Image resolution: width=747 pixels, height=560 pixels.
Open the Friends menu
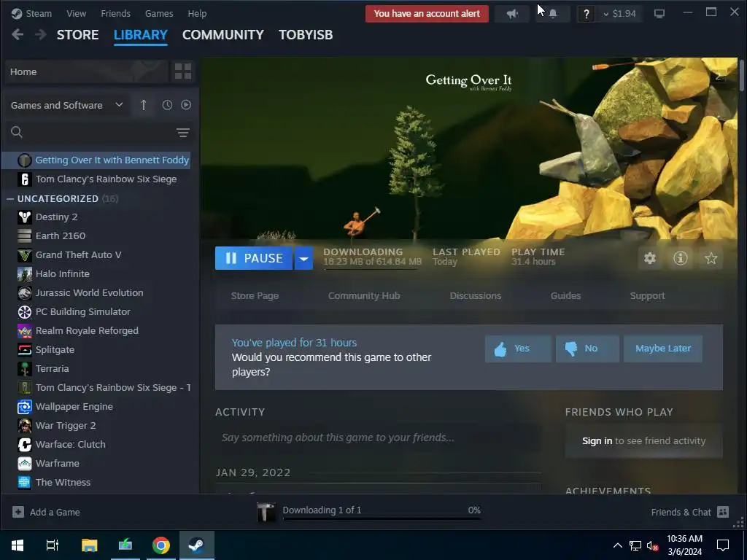pyautogui.click(x=115, y=13)
